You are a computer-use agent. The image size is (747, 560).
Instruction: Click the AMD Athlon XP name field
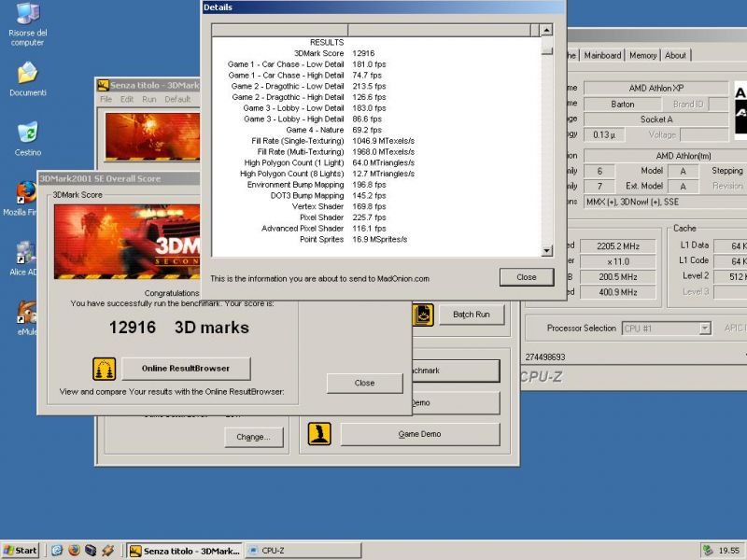pos(656,88)
